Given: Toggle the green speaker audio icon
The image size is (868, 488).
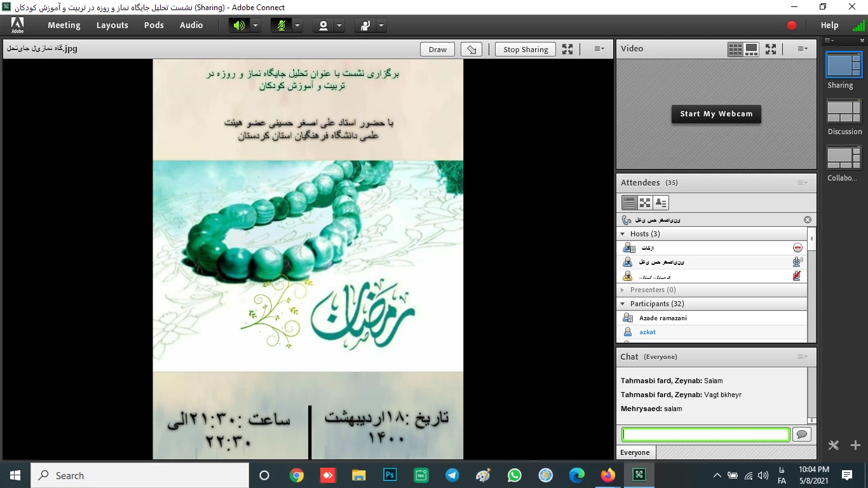Looking at the screenshot, I should [x=239, y=25].
